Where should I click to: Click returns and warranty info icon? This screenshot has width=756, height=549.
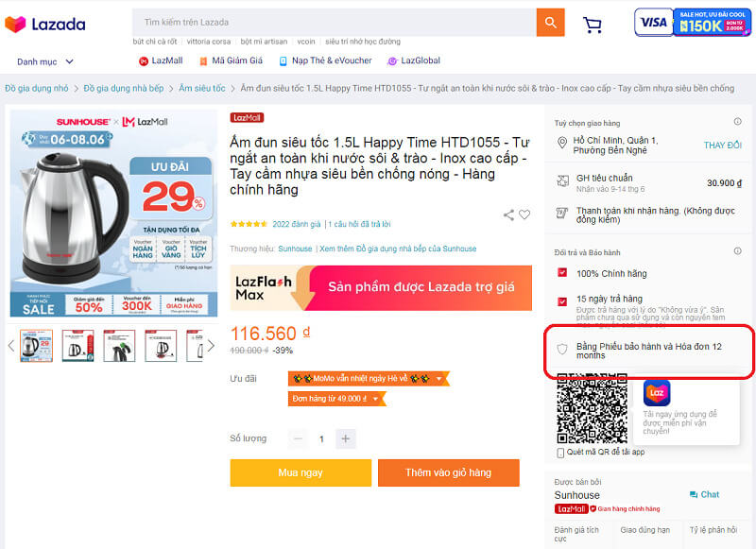coord(738,251)
